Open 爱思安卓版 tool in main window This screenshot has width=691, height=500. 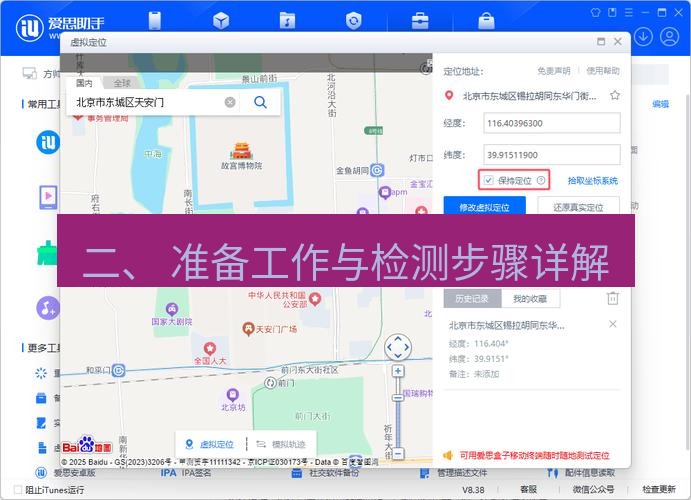coord(65,473)
